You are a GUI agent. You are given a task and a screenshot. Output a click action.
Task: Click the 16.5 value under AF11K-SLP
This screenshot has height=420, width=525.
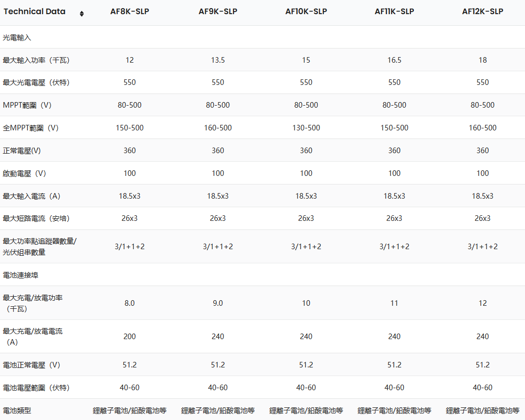click(394, 60)
